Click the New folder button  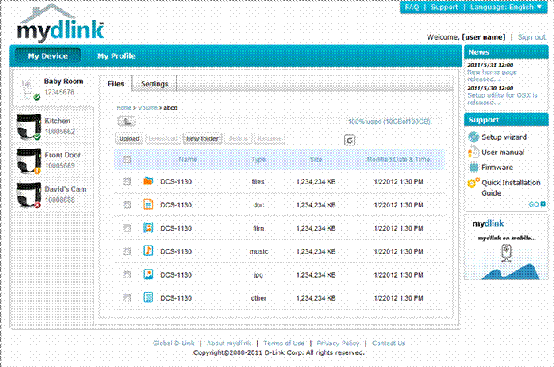click(x=202, y=139)
